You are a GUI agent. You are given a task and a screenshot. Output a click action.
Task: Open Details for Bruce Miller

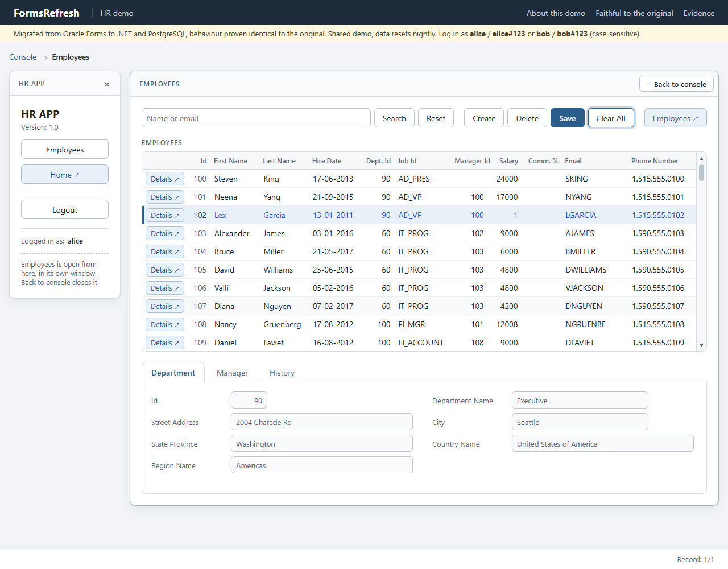click(x=165, y=251)
